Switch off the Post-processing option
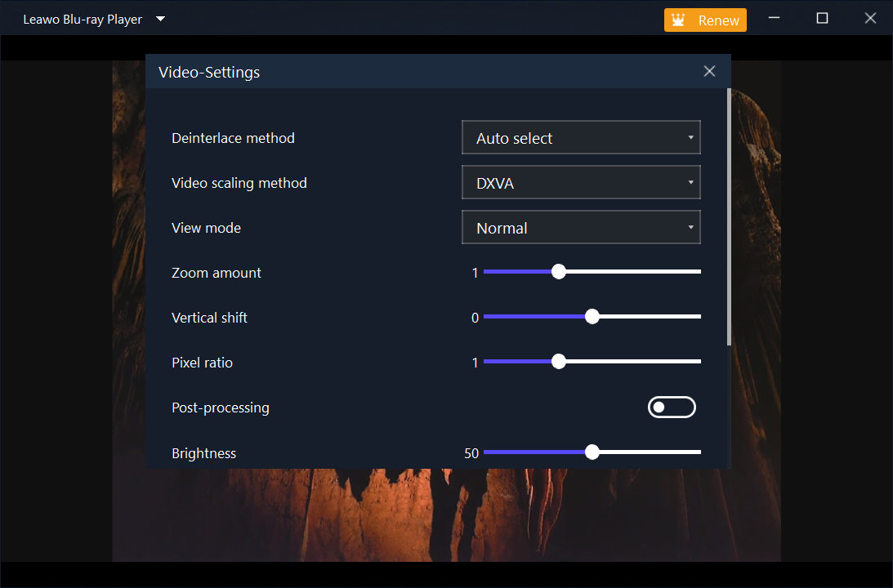Screen dimensions: 893x588 pyautogui.click(x=672, y=407)
